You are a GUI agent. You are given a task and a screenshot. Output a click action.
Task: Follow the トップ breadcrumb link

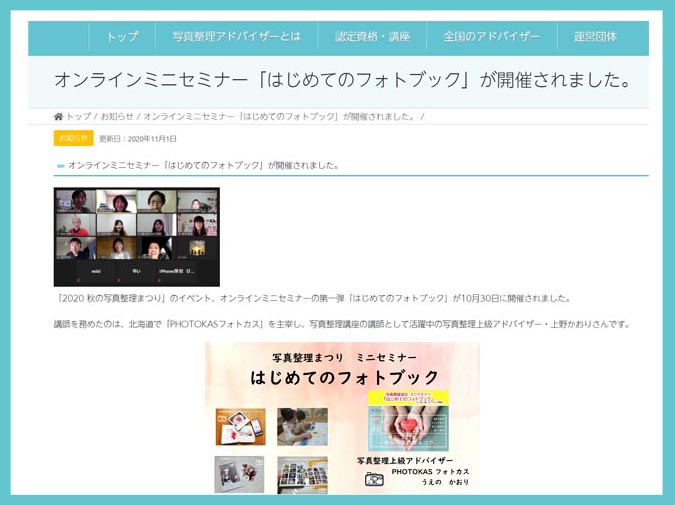[78, 117]
